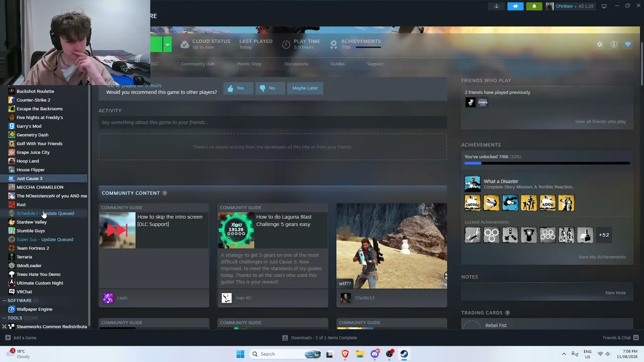The width and height of the screenshot is (644, 362).
Task: Toggle favorite heart for this game
Action: 628,44
